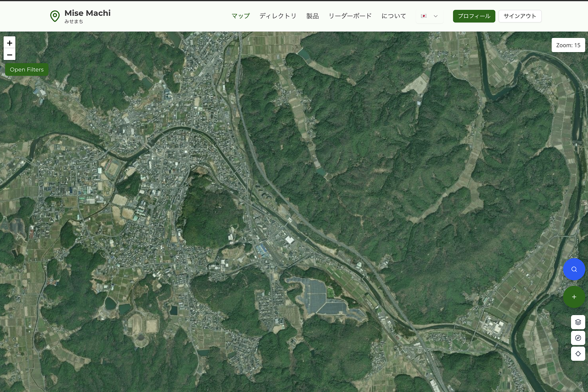The image size is (588, 392).
Task: Open Filters panel on the map
Action: click(26, 69)
